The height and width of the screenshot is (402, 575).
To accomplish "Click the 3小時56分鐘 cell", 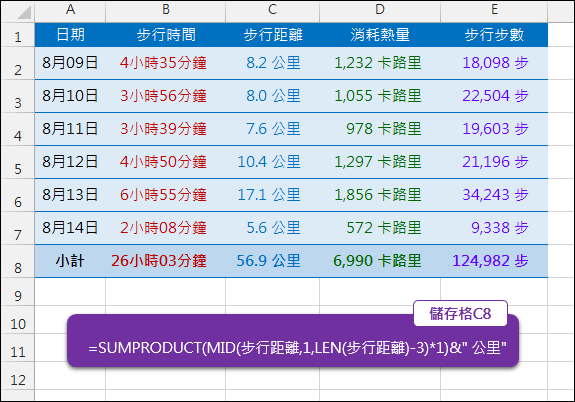I will pos(166,96).
